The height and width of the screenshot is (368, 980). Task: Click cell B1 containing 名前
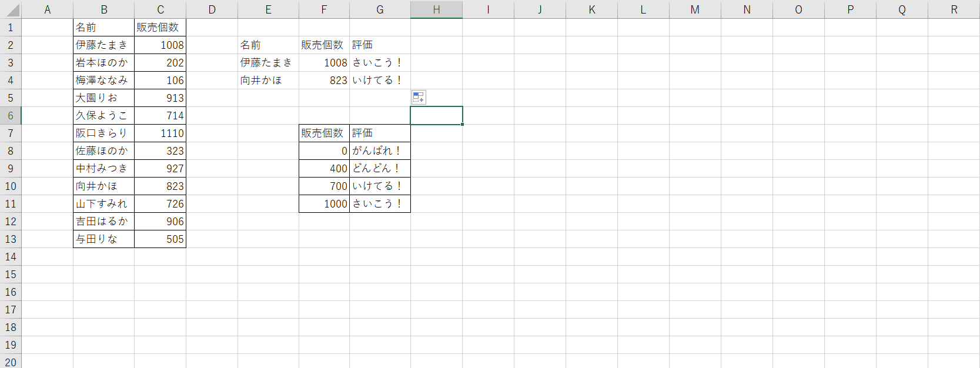click(x=104, y=28)
